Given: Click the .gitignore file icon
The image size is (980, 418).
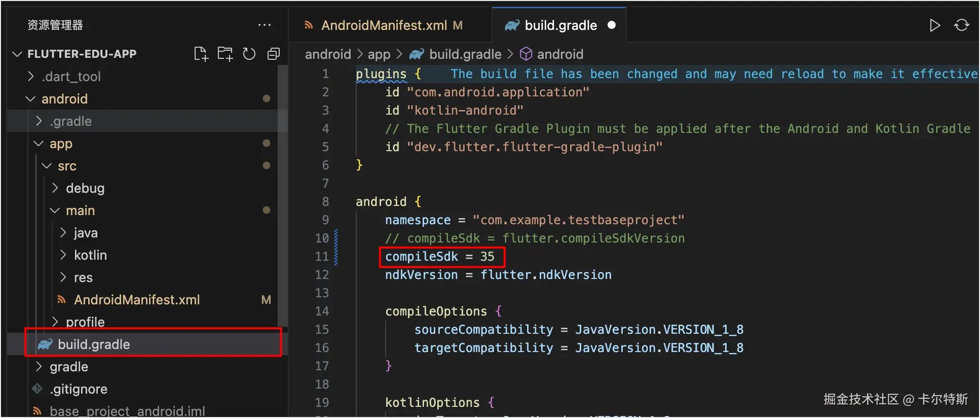Looking at the screenshot, I should point(37,389).
